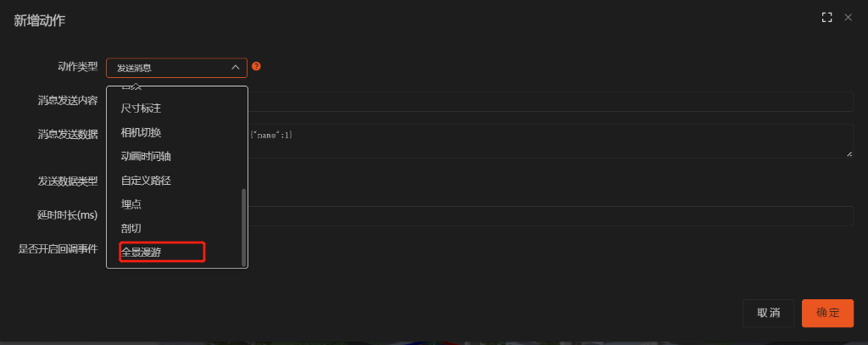Image resolution: width=868 pixels, height=345 pixels.
Task: Click the dropdown list scrollbar thumb
Action: click(243, 227)
